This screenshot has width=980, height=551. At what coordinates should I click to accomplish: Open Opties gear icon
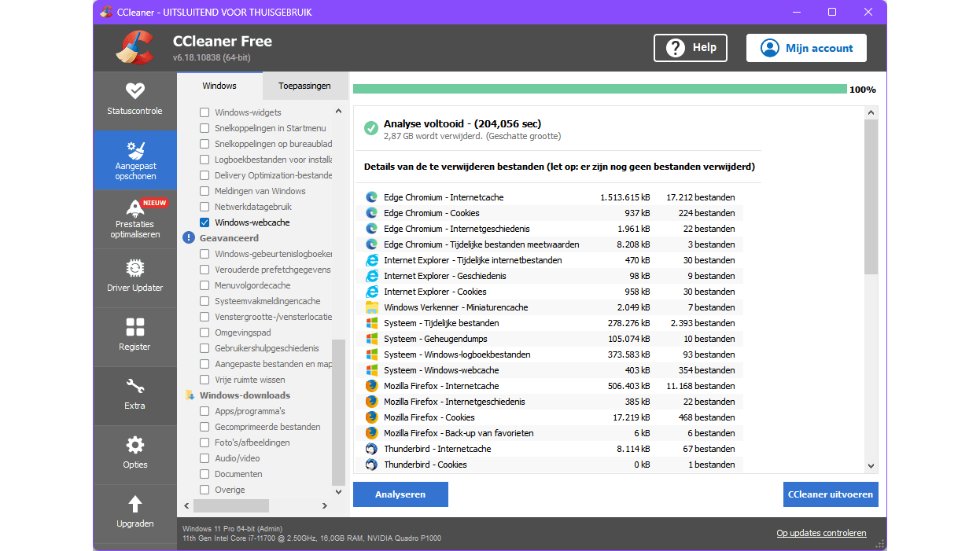(x=134, y=445)
